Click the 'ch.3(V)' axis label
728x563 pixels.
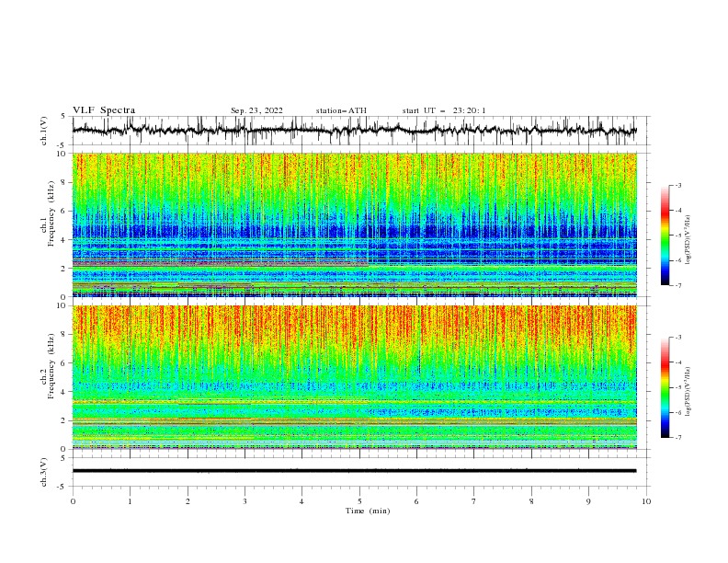coord(44,472)
